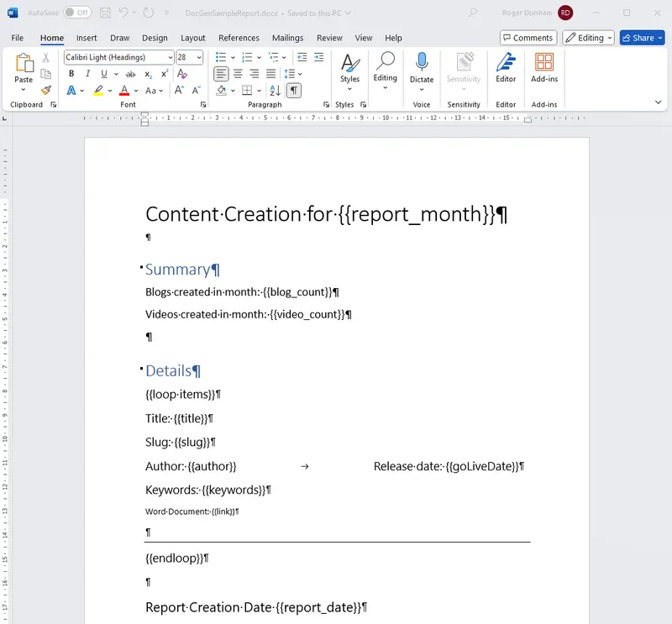
Task: Switch to the Mailings tab
Action: click(287, 38)
